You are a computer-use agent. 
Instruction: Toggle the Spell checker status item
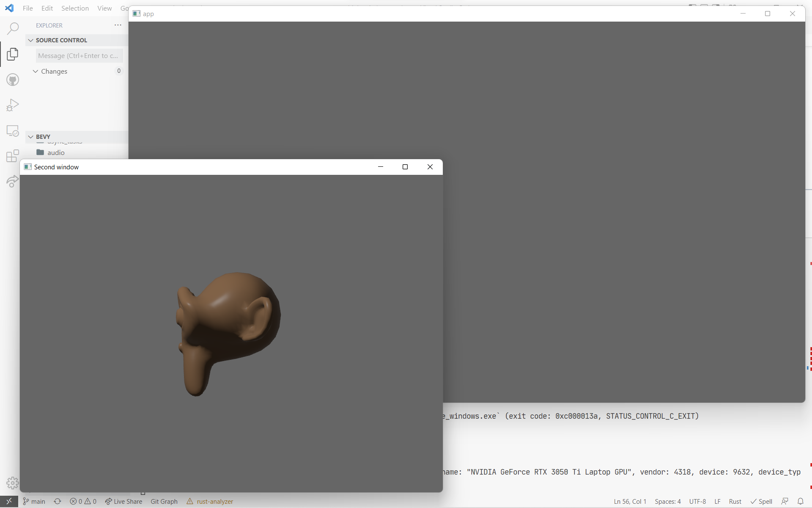coord(761,501)
